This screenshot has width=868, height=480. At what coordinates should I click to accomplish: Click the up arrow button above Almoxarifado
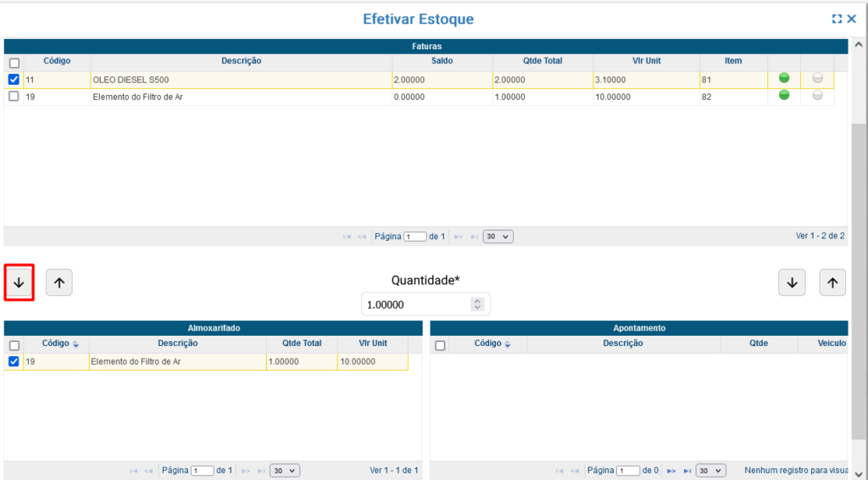coord(59,283)
